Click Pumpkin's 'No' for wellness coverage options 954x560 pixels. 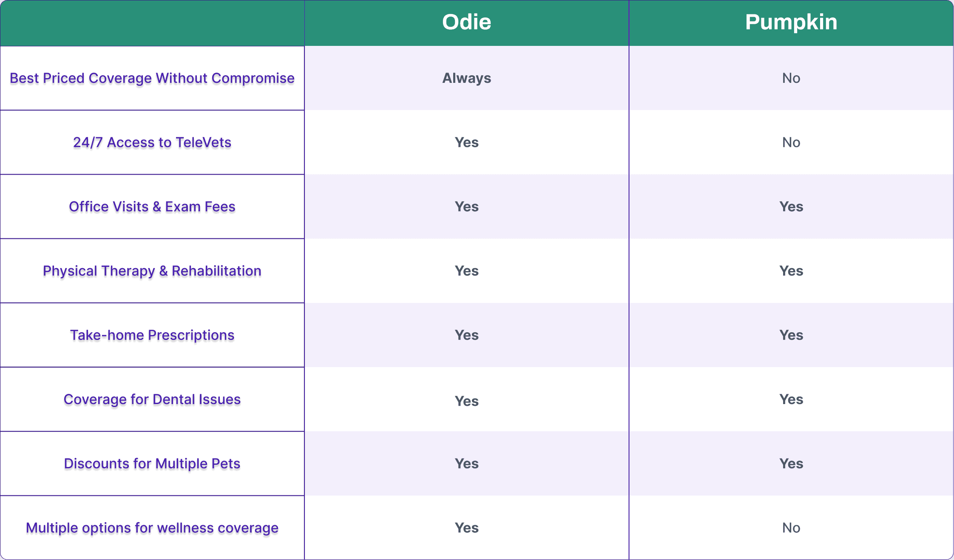(x=791, y=528)
